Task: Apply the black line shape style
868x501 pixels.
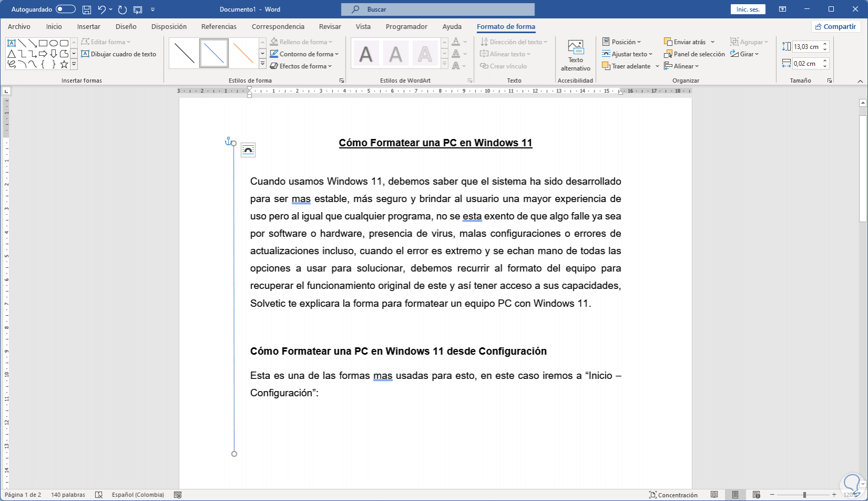Action: tap(184, 53)
